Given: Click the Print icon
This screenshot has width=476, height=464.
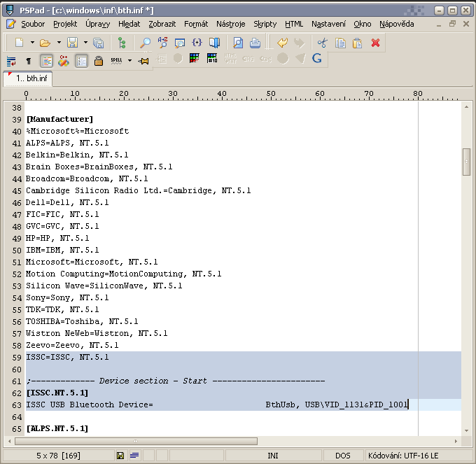Looking at the screenshot, I should (255, 43).
